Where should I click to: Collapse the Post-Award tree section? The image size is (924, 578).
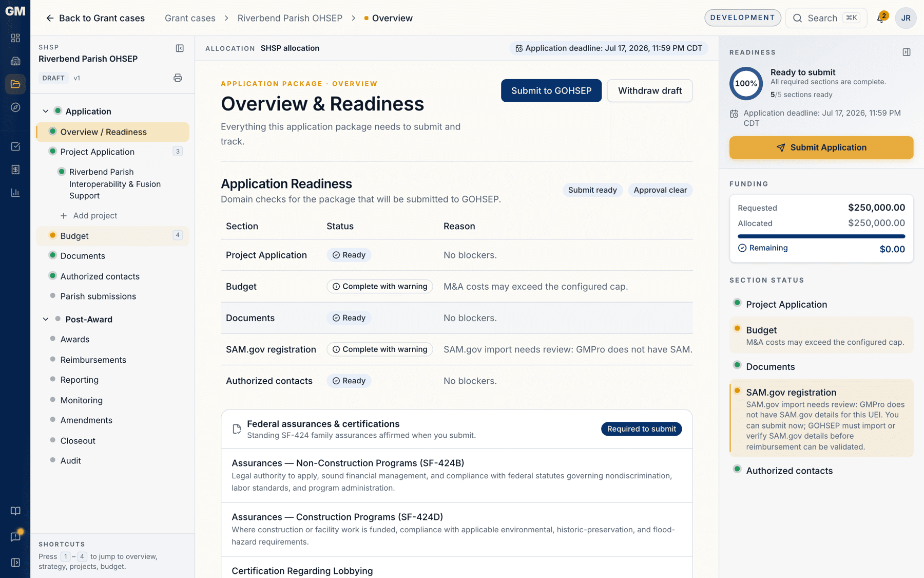[46, 319]
